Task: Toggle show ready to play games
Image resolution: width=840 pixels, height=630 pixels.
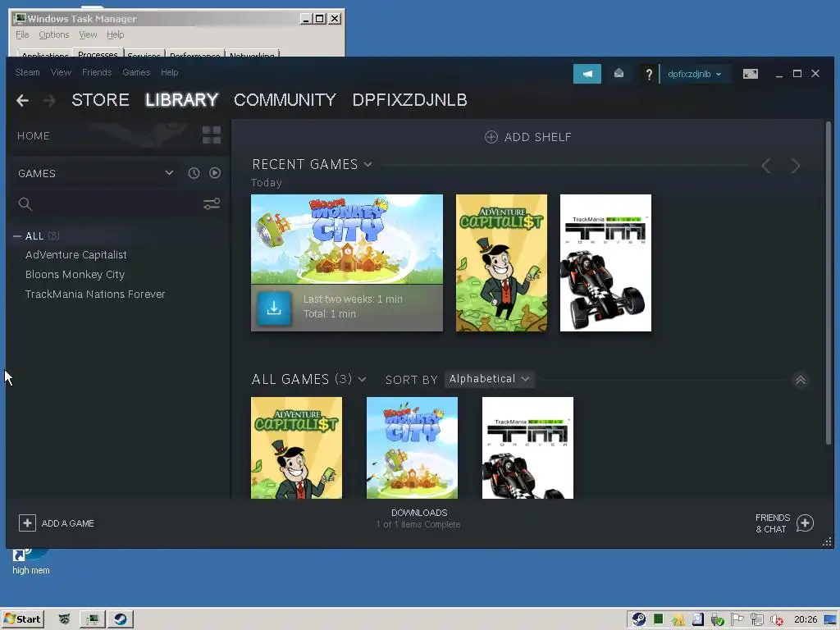Action: pos(215,173)
